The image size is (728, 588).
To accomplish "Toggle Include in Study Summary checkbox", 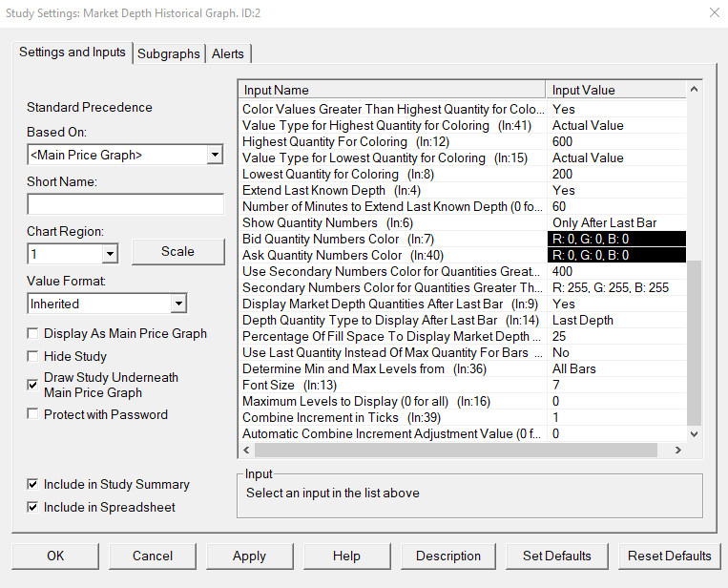I will click(x=32, y=484).
